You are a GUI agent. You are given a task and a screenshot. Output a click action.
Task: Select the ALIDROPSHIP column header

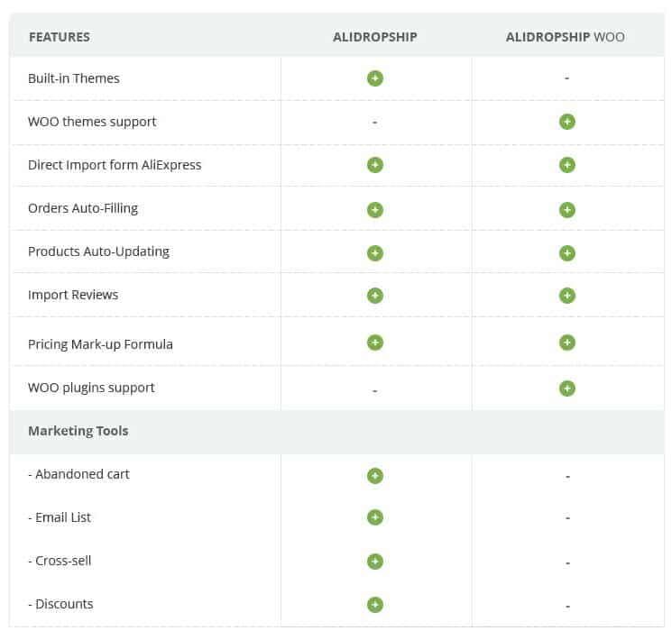pos(375,37)
